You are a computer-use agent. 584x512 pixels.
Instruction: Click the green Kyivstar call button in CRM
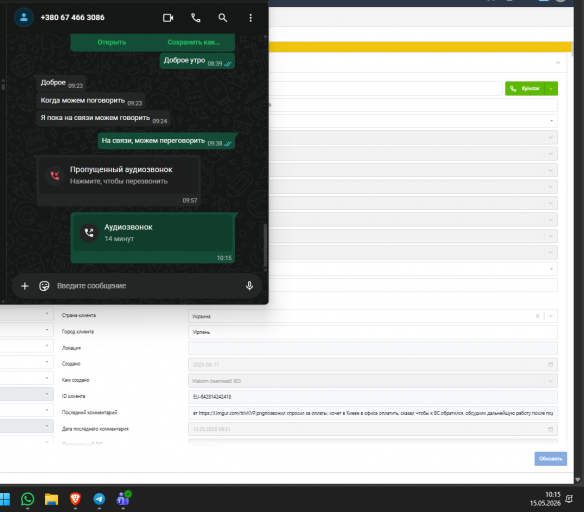[525, 89]
